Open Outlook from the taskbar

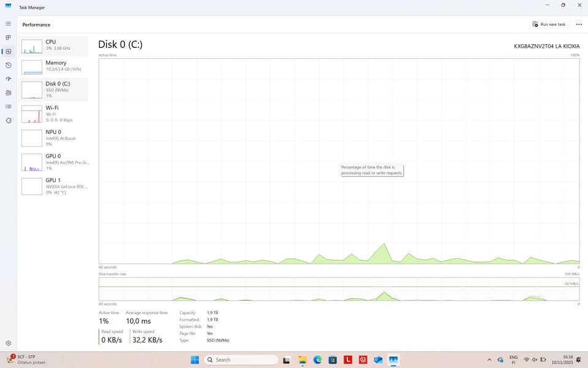[378, 360]
